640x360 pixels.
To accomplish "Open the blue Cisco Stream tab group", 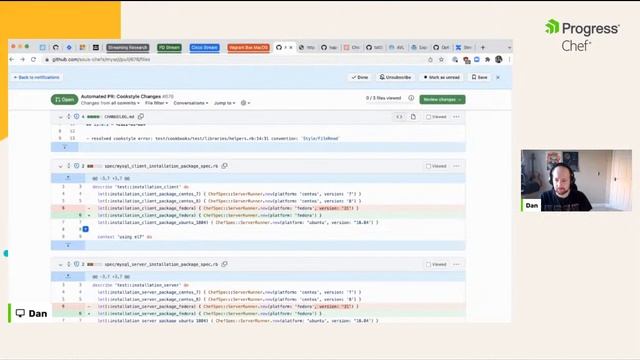I will coord(204,47).
